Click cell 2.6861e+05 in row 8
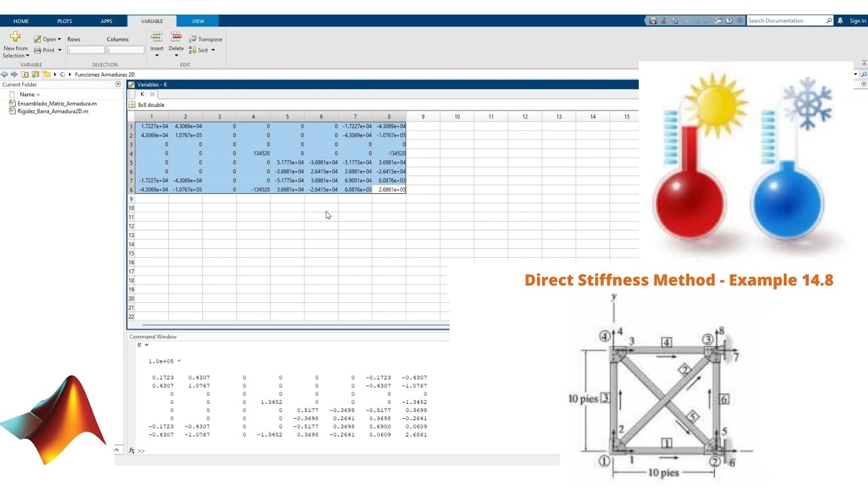 point(389,190)
